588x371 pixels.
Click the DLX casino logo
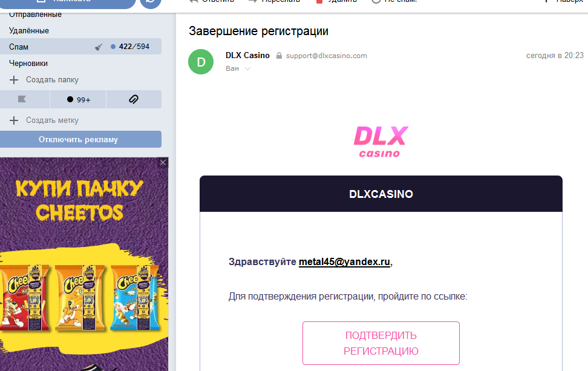point(381,142)
